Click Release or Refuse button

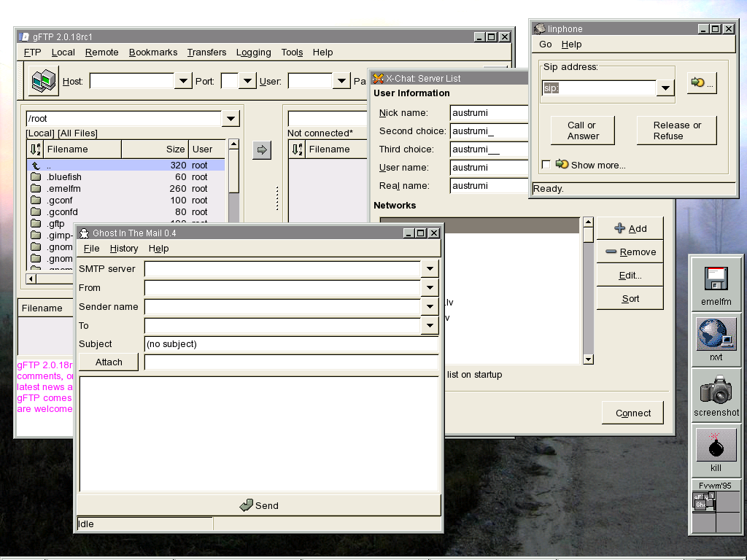point(676,131)
